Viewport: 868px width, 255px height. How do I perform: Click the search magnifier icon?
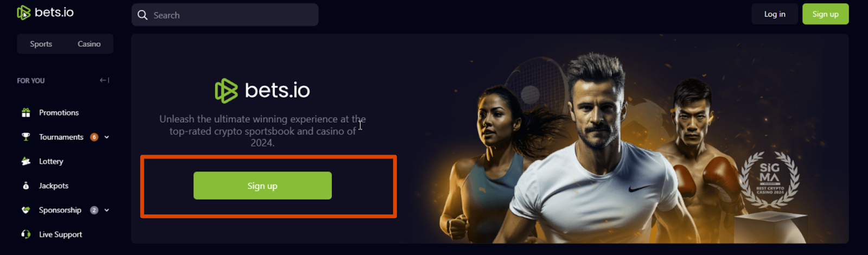coord(143,15)
